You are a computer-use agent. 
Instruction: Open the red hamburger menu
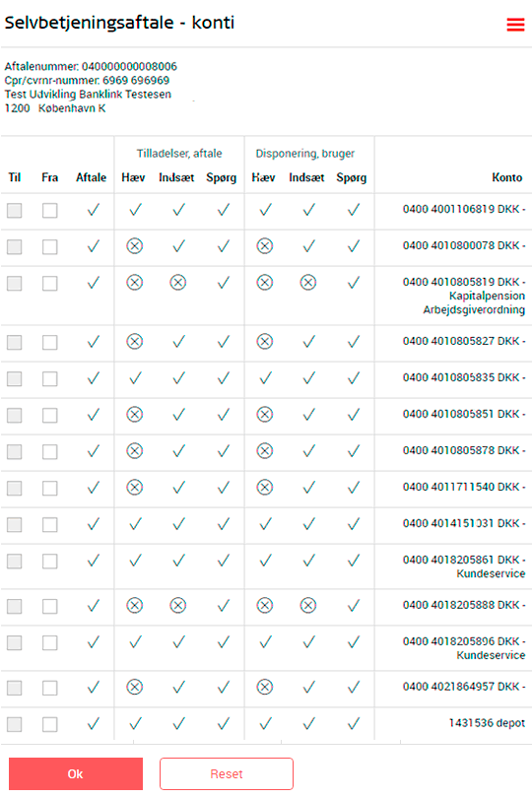pyautogui.click(x=515, y=25)
